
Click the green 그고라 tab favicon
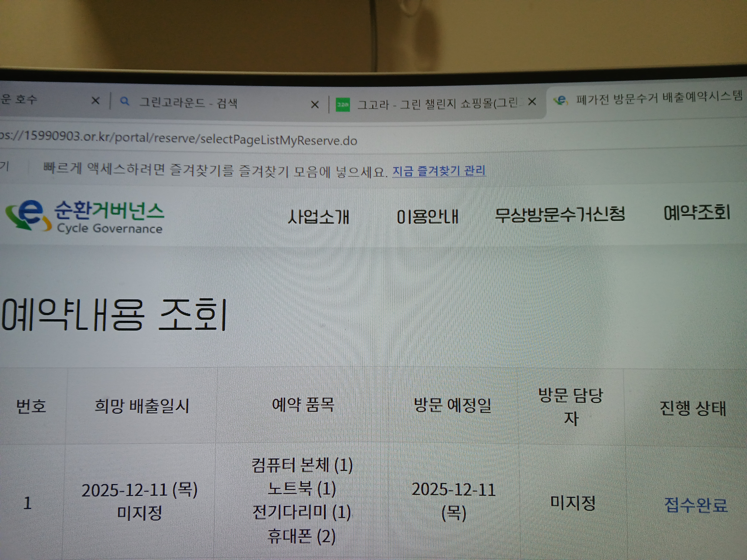pyautogui.click(x=343, y=105)
